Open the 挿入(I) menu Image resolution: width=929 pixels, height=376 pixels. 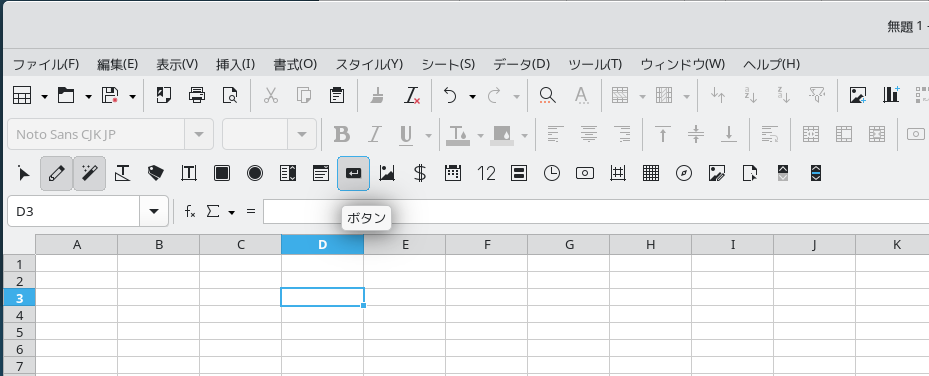pos(235,64)
